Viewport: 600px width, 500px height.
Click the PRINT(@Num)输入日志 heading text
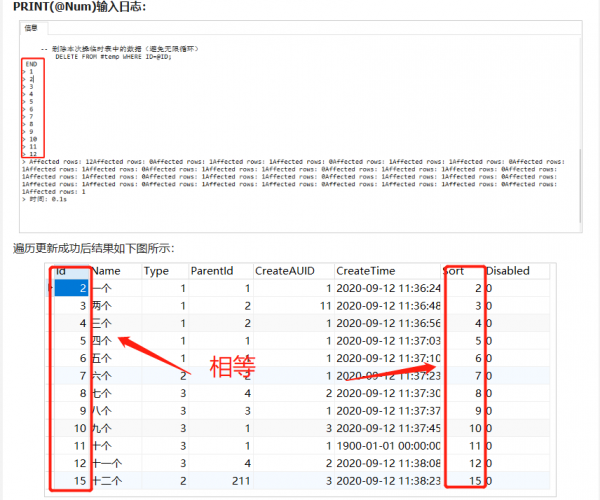80,7
